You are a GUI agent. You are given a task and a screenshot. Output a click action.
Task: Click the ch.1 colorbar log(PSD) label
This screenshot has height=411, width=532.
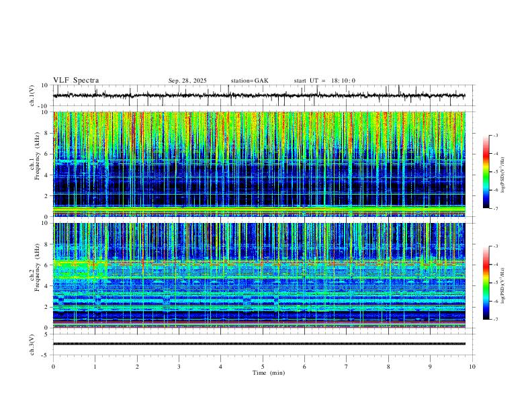(x=503, y=175)
